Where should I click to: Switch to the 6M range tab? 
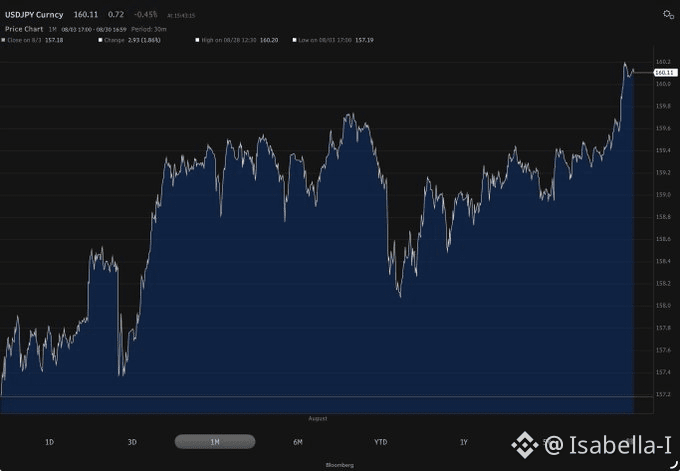pyautogui.click(x=298, y=442)
